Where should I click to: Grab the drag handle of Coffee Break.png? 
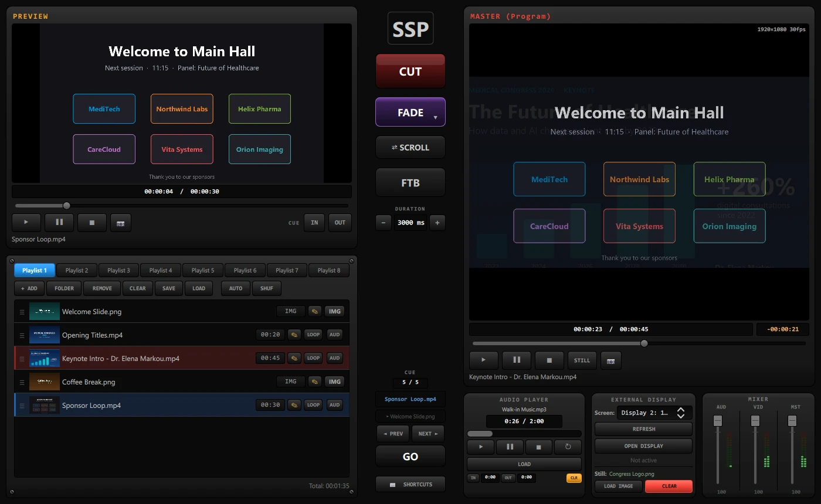click(x=22, y=382)
